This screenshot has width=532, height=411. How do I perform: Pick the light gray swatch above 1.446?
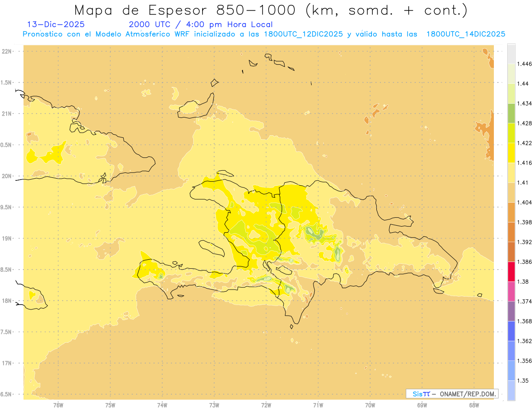(x=511, y=54)
